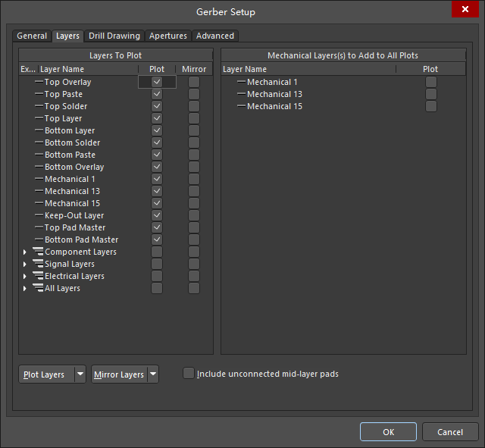Image resolution: width=485 pixels, height=448 pixels.
Task: Check Plot for Mechanical 13 in right panel
Action: click(431, 94)
